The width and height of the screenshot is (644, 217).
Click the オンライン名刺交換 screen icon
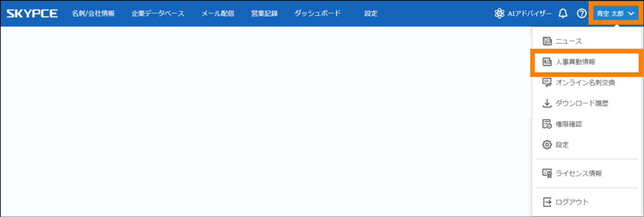click(547, 83)
